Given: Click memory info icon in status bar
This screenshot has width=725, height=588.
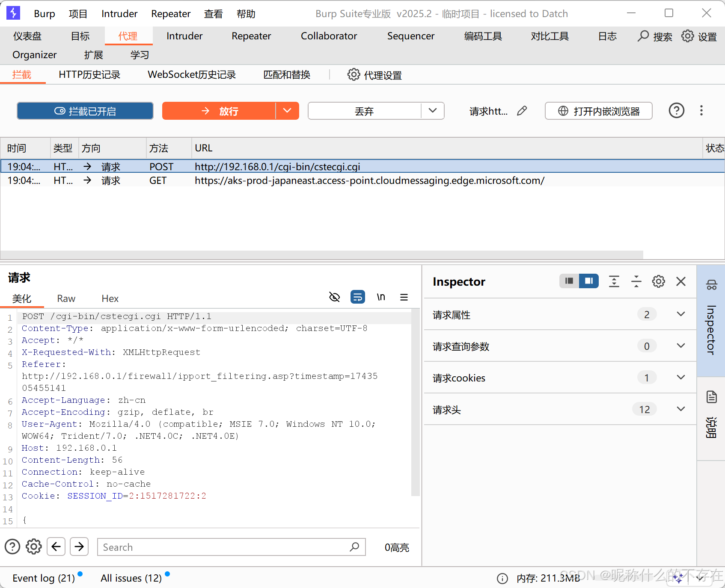Looking at the screenshot, I should pyautogui.click(x=502, y=579).
